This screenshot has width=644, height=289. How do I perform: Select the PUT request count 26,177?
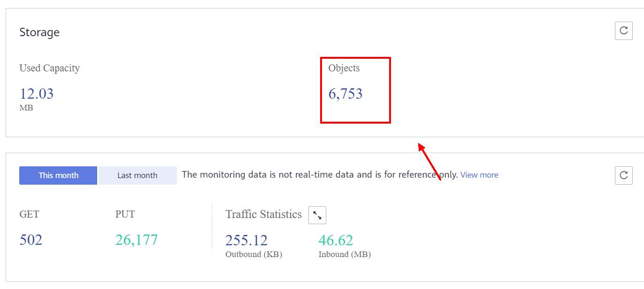pos(137,240)
